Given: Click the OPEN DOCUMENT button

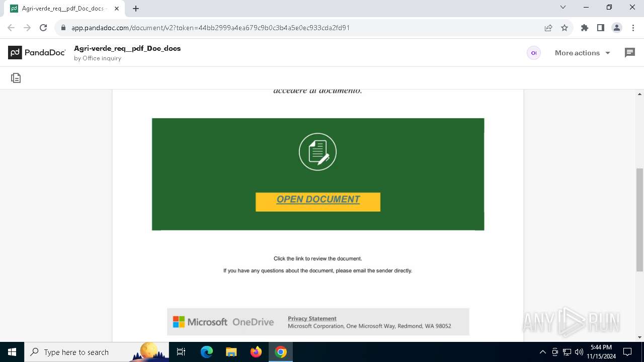Looking at the screenshot, I should click(x=318, y=202).
